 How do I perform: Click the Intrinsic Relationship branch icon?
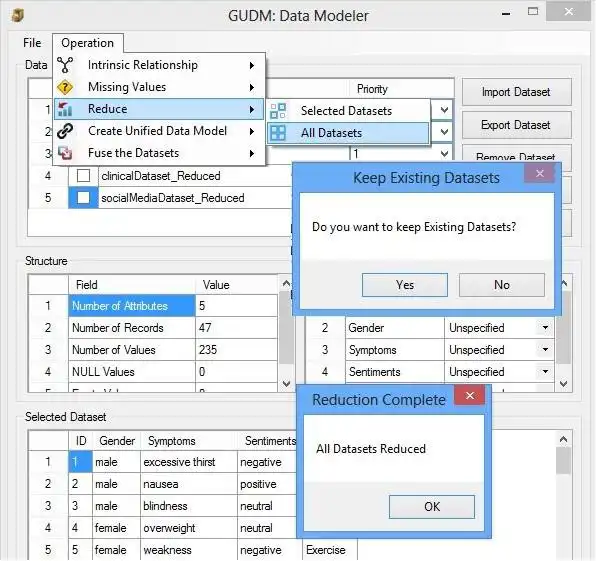[x=65, y=65]
